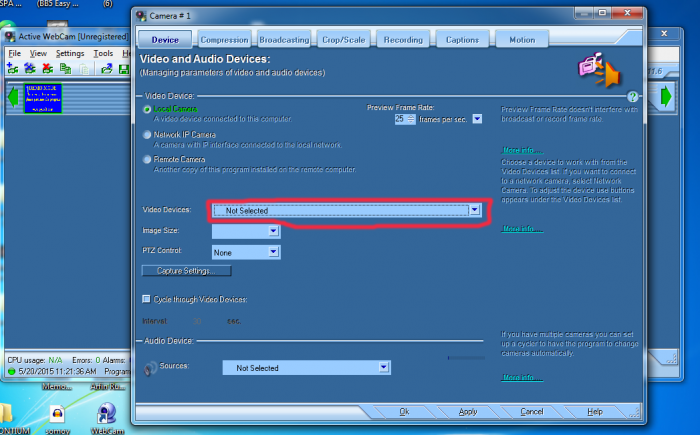
Task: Click the WebCam desktop shortcut icon
Action: coord(107,413)
